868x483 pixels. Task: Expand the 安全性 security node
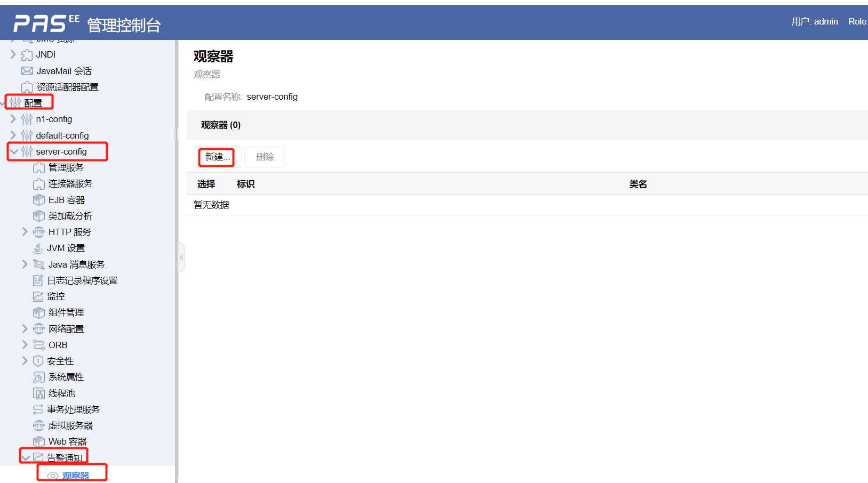point(25,360)
